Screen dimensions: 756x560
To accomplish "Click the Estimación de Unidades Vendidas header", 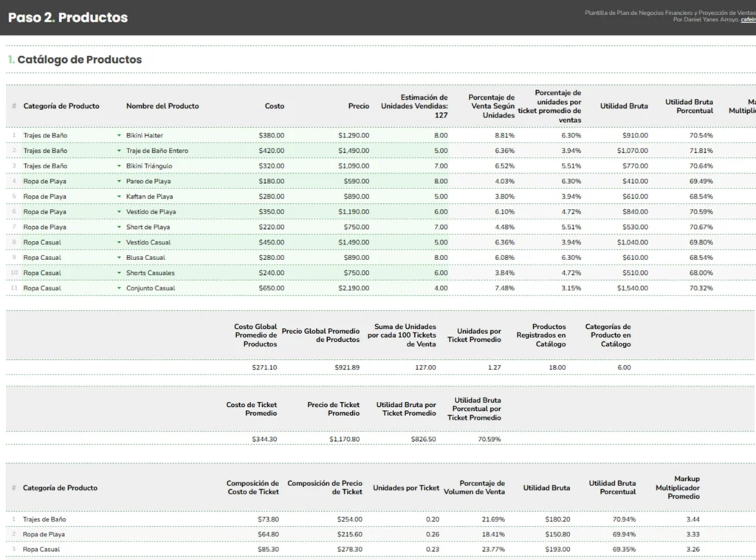I will click(415, 106).
